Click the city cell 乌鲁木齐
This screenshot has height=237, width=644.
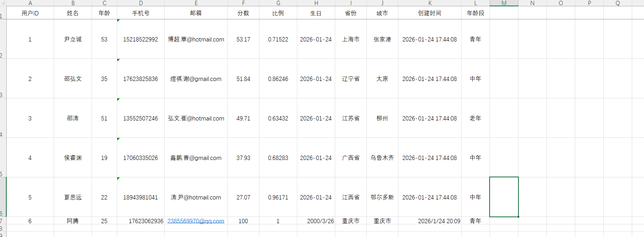382,158
